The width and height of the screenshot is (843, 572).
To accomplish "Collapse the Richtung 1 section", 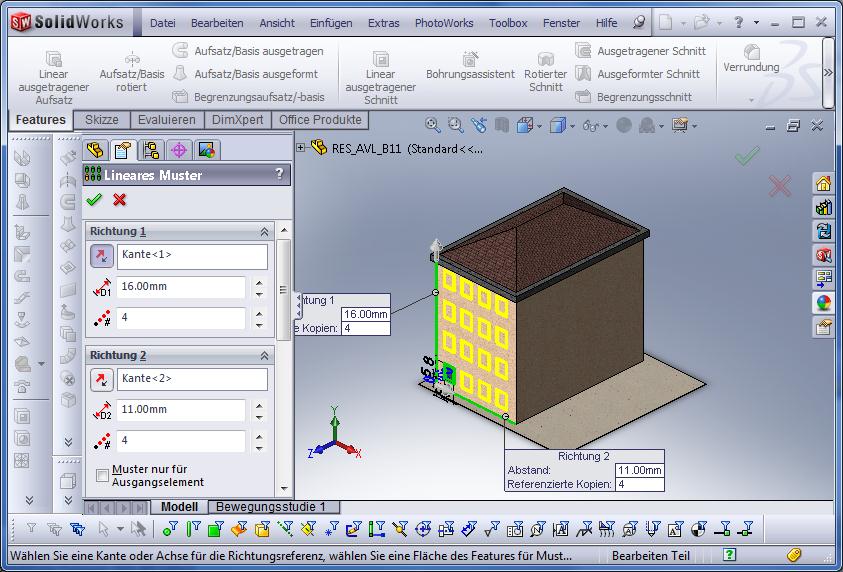I will (265, 231).
